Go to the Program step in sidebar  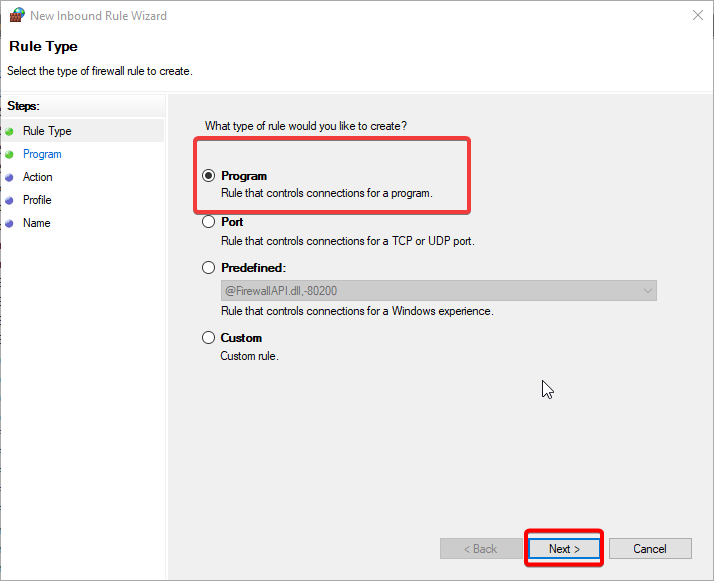coord(42,154)
